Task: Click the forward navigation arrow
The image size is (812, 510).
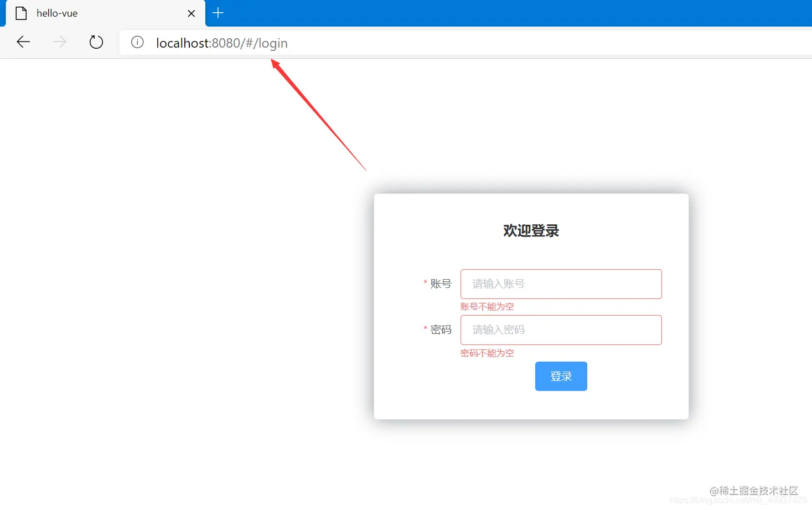Action: click(x=59, y=42)
